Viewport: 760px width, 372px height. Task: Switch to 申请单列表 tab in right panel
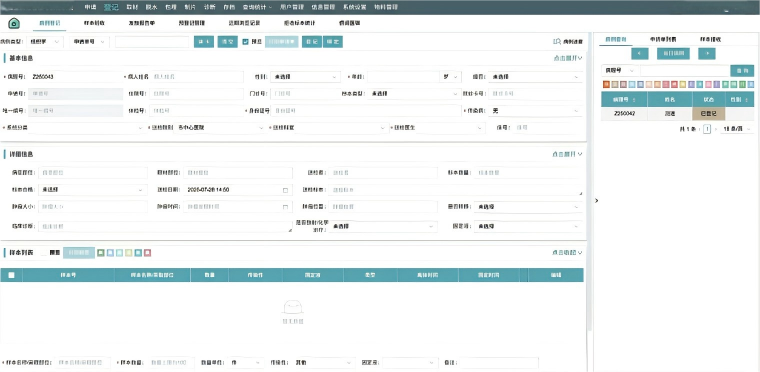(x=663, y=39)
